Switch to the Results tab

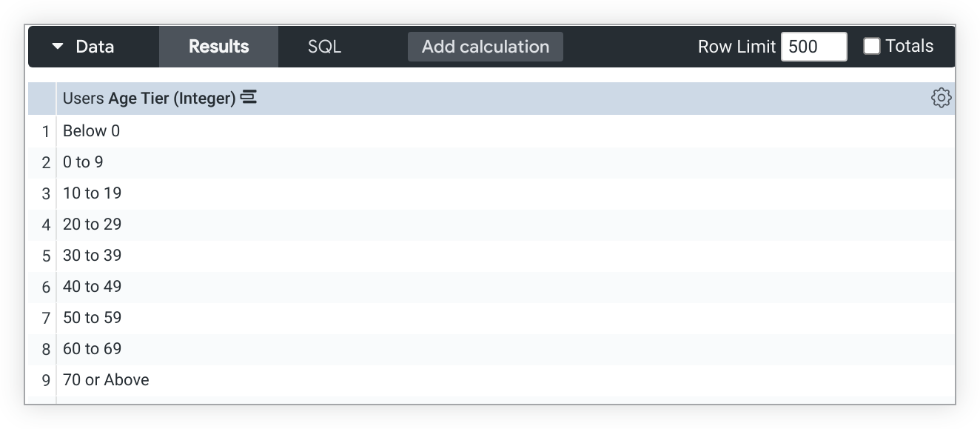[218, 47]
